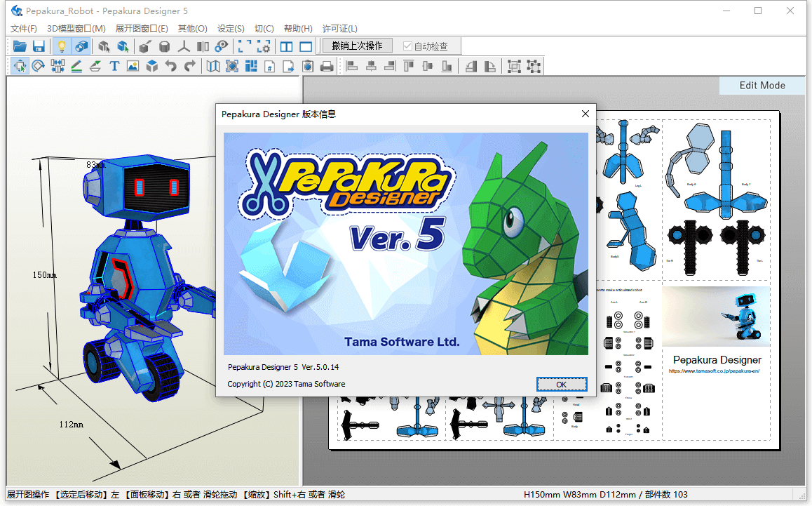Image resolution: width=812 pixels, height=506 pixels.
Task: Switch to split two-pane window layout
Action: (286, 46)
